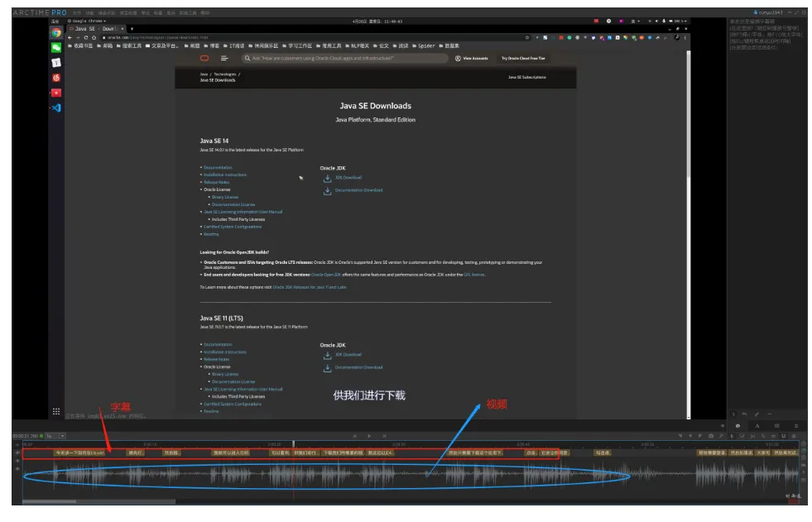Jump to next subtitle with the forward control
The height and width of the screenshot is (522, 812).
pyautogui.click(x=384, y=436)
